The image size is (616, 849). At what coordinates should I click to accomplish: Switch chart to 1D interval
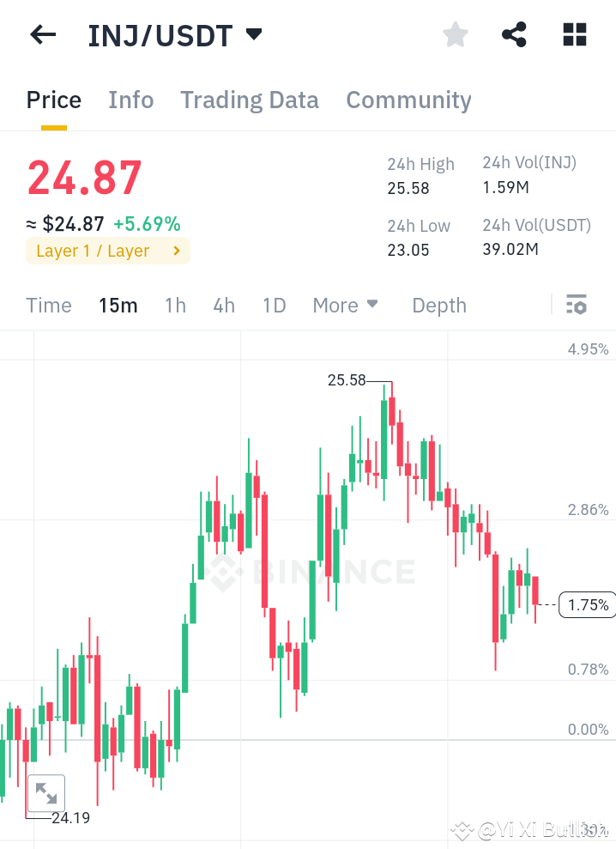(x=274, y=305)
